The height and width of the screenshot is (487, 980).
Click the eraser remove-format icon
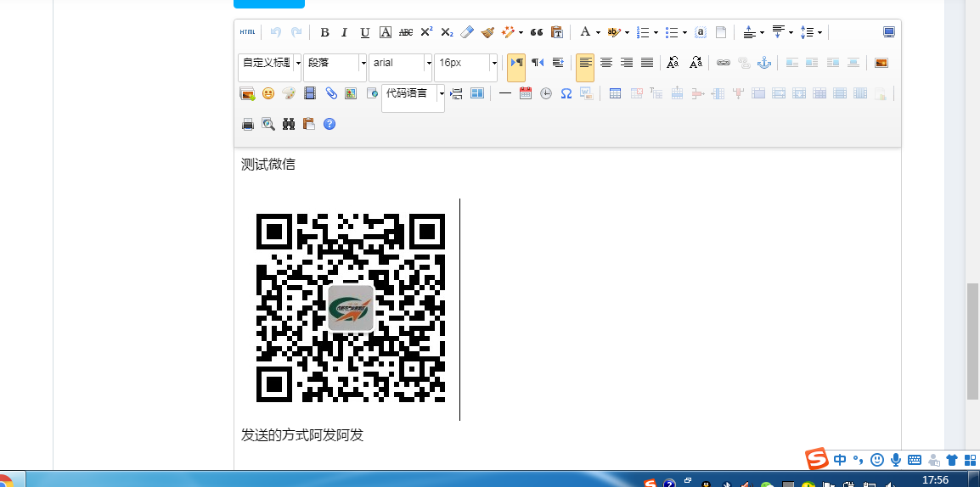(467, 32)
